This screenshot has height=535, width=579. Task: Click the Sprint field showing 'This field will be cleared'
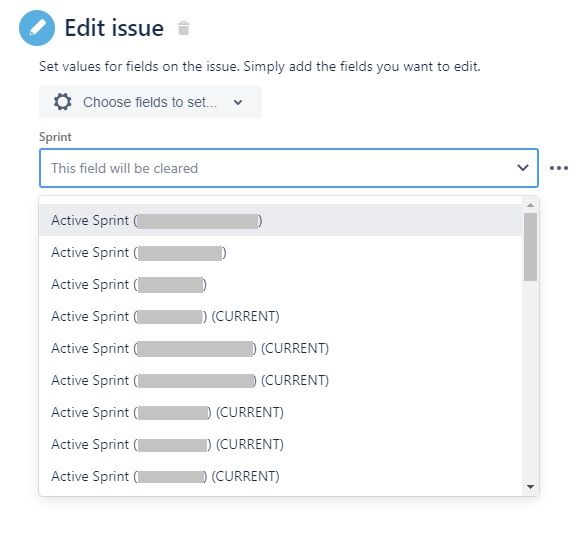[x=289, y=168]
